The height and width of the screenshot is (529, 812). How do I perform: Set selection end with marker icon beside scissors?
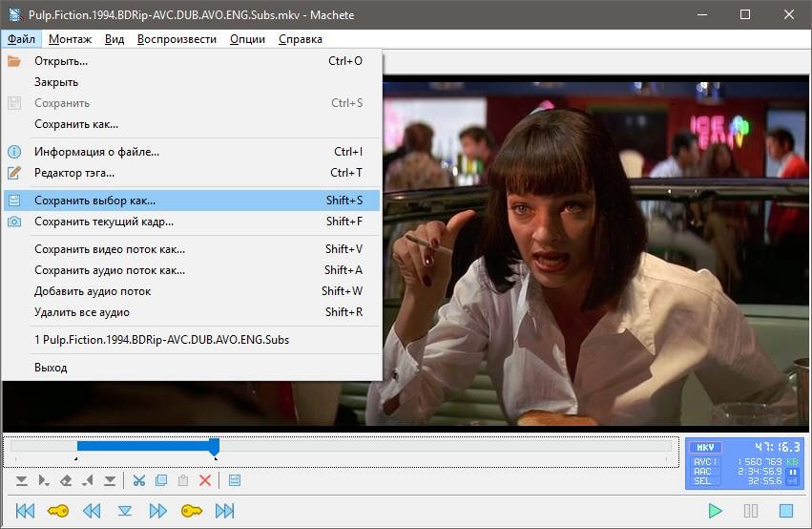coord(110,481)
